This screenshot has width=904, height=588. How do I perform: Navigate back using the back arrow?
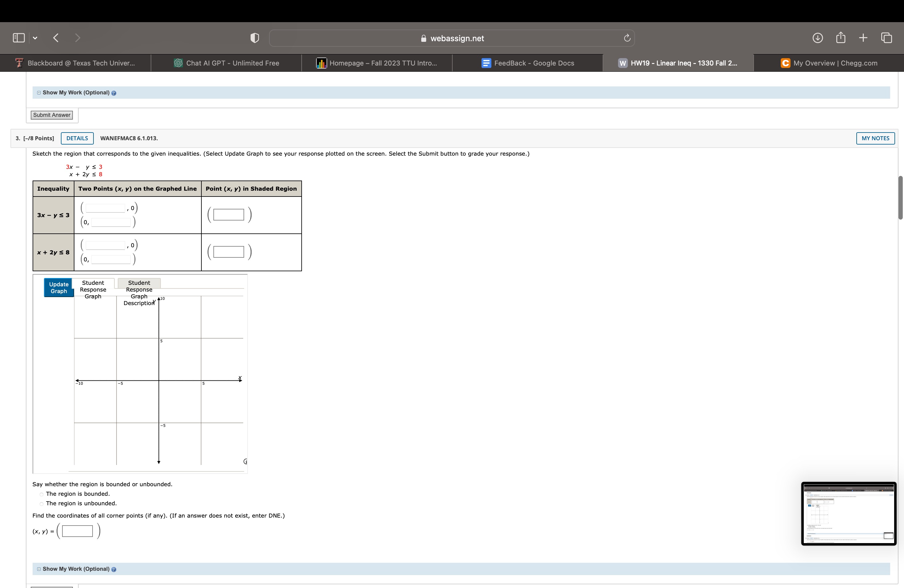click(55, 38)
